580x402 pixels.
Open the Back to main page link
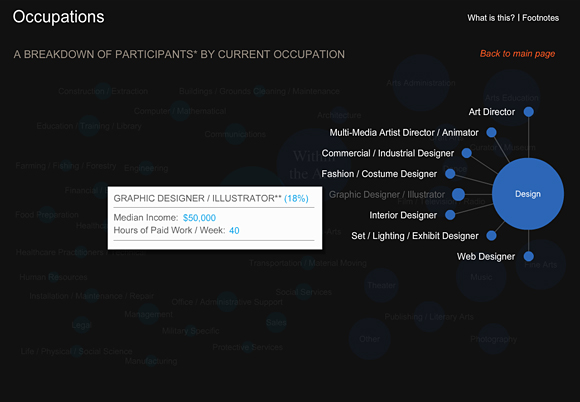tap(517, 54)
